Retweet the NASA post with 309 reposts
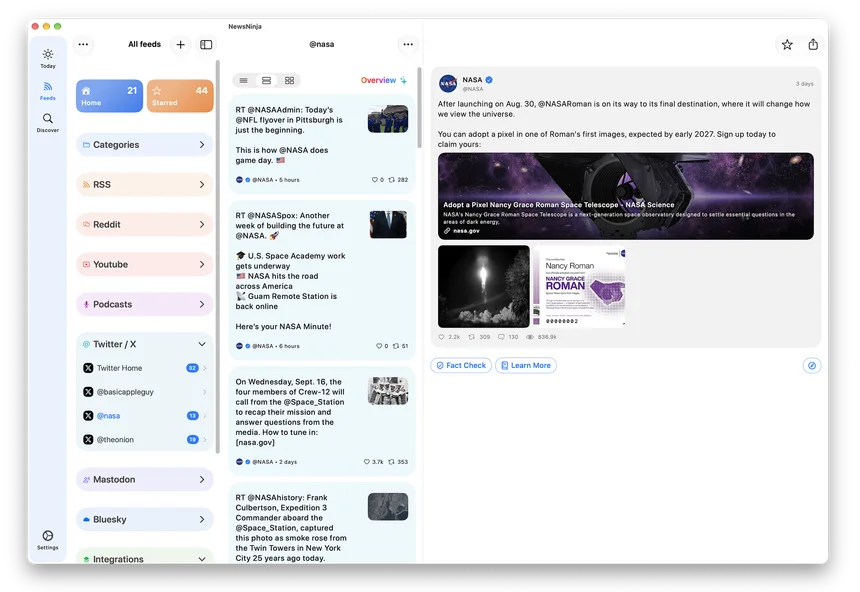The image size is (860, 592). (x=479, y=337)
